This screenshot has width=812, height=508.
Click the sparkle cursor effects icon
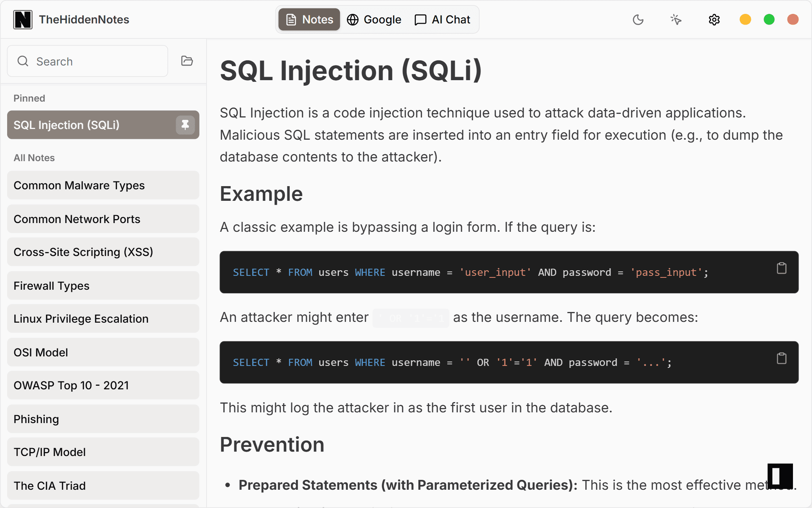tap(676, 19)
